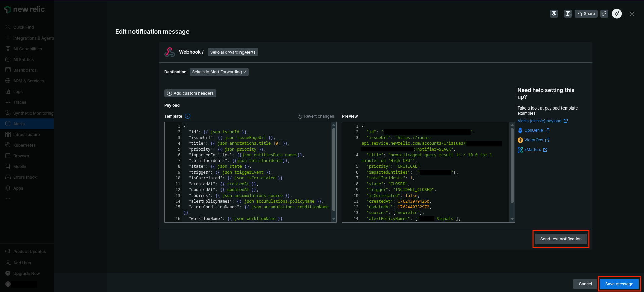Open the feedback chat icon in header

pos(554,14)
